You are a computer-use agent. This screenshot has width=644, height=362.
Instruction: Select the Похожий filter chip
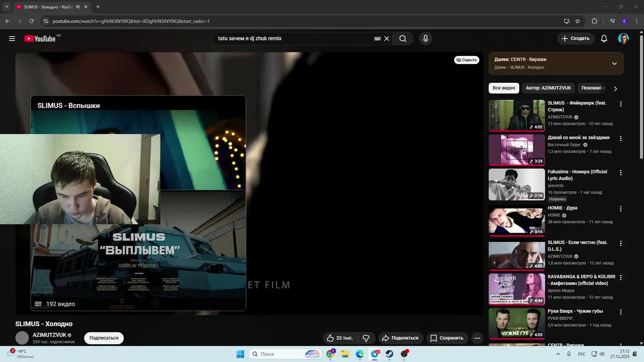[x=592, y=88]
